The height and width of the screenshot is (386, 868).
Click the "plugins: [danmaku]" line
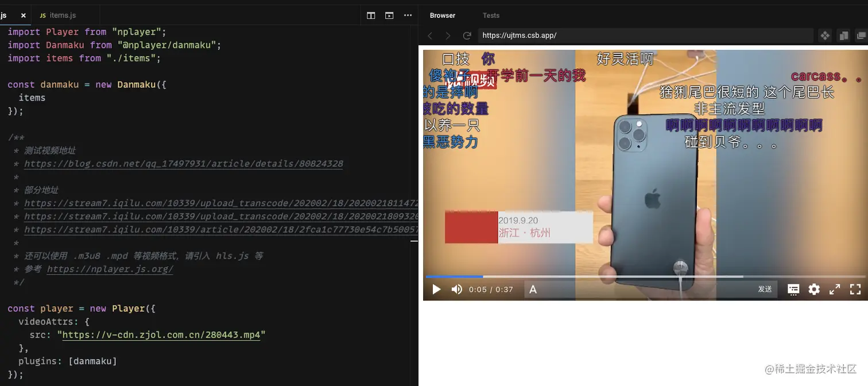point(68,361)
